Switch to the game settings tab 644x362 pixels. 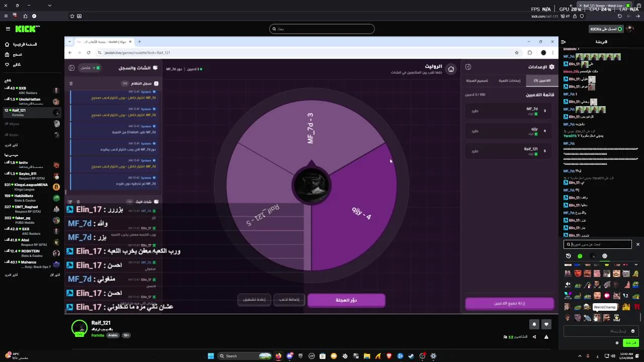click(x=509, y=80)
